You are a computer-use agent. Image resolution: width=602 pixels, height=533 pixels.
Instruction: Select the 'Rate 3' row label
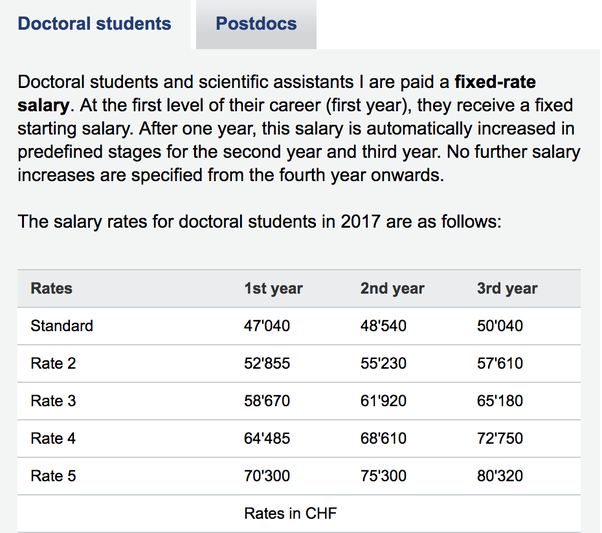[x=54, y=401]
